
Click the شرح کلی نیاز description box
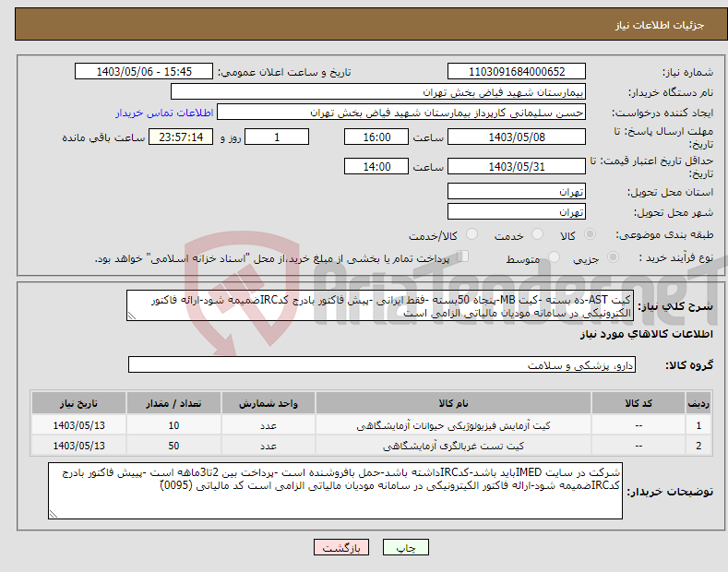tap(380, 306)
